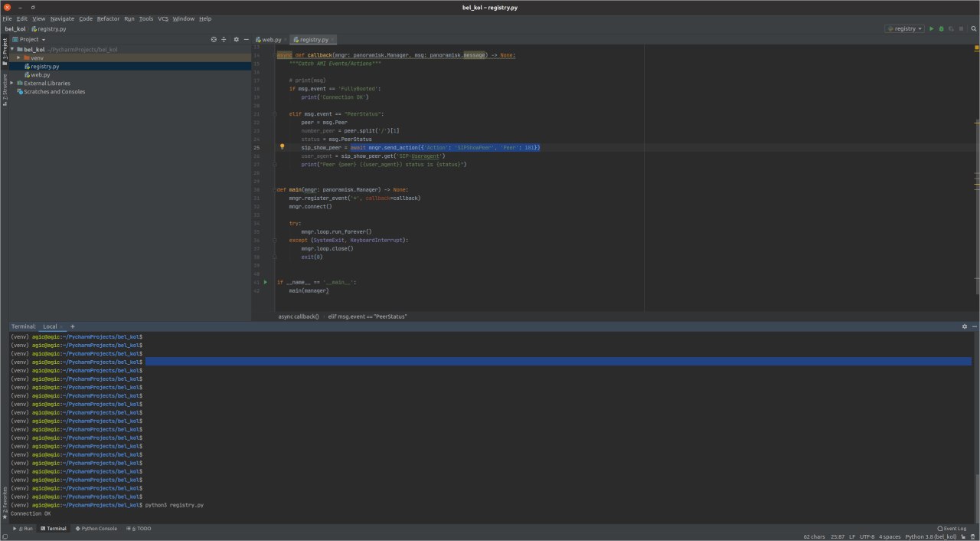Click Python 3.8 interpreter in status bar

click(x=930, y=536)
